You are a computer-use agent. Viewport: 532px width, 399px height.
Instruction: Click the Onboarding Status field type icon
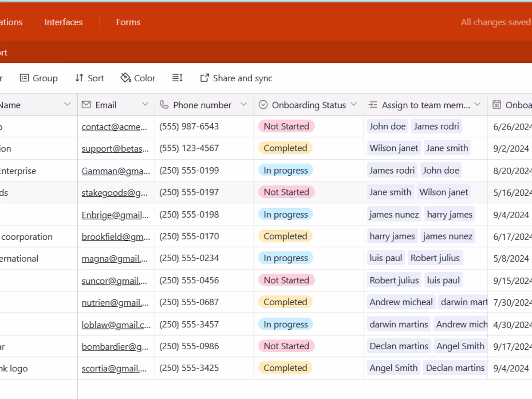tap(263, 105)
